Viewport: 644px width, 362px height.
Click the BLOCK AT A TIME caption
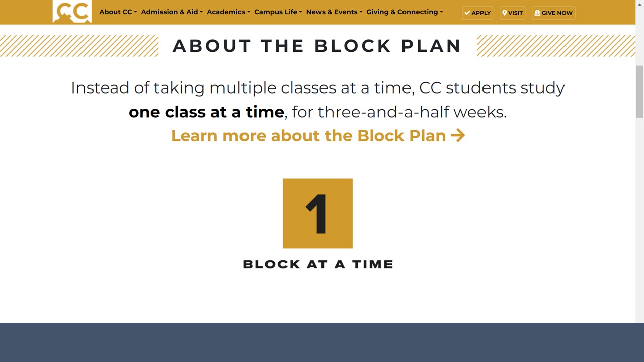(x=318, y=264)
